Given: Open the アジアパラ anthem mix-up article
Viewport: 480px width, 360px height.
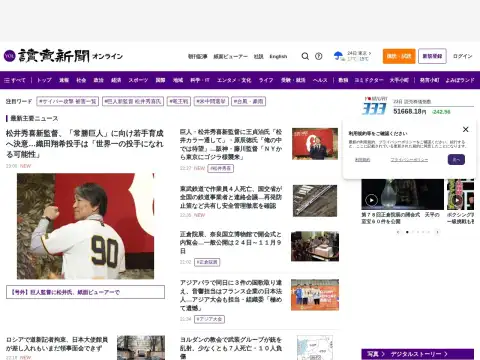Looking at the screenshot, I should [x=231, y=295].
